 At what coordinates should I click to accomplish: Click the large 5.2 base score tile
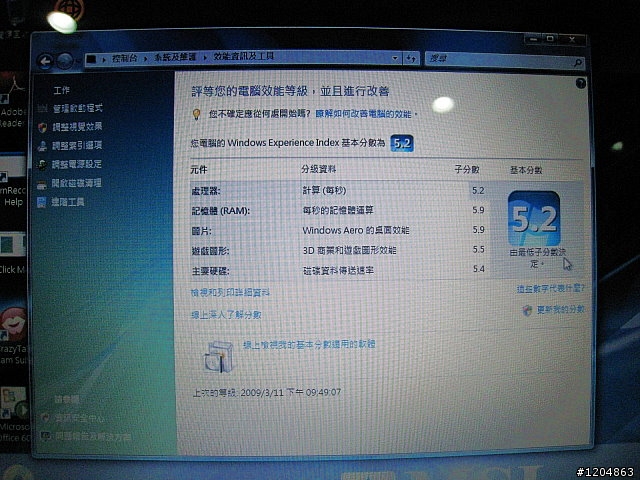coord(534,218)
